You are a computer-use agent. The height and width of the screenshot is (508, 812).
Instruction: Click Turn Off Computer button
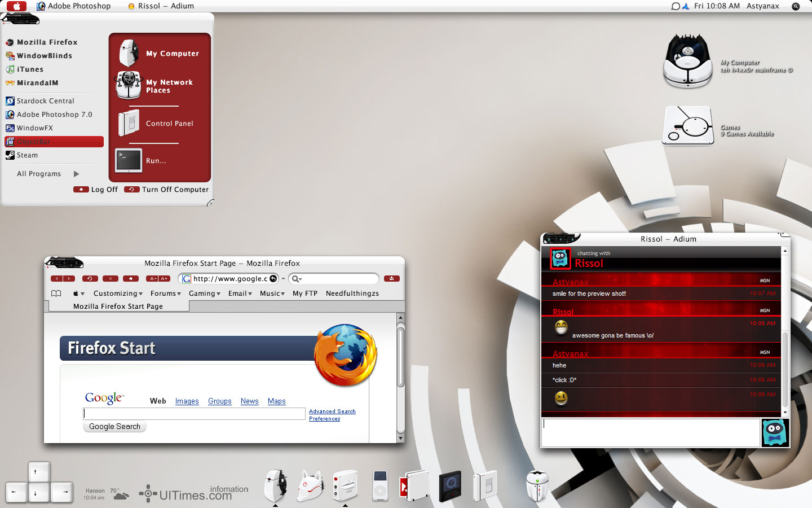click(166, 190)
